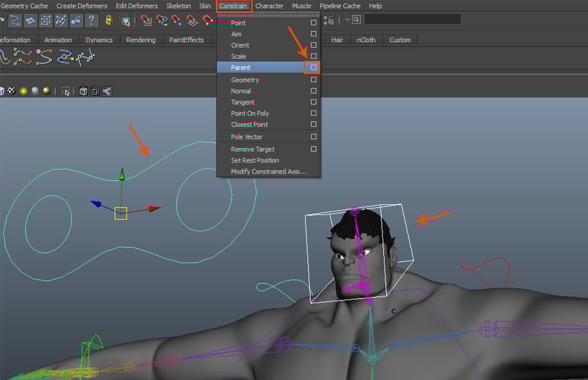Viewport: 588px width, 380px height.
Task: Switch to the Rendering shelf tab
Action: tap(140, 40)
